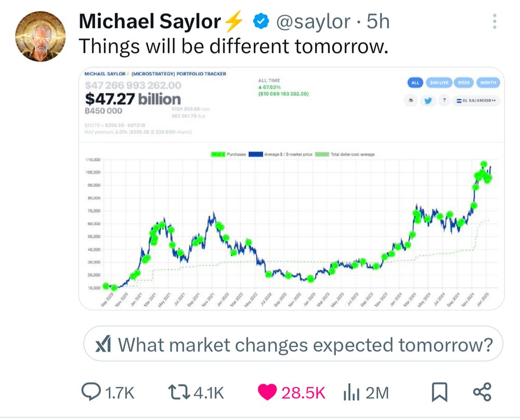520x420 pixels.
Task: Select the WEEK timeframe tab
Action: click(464, 83)
